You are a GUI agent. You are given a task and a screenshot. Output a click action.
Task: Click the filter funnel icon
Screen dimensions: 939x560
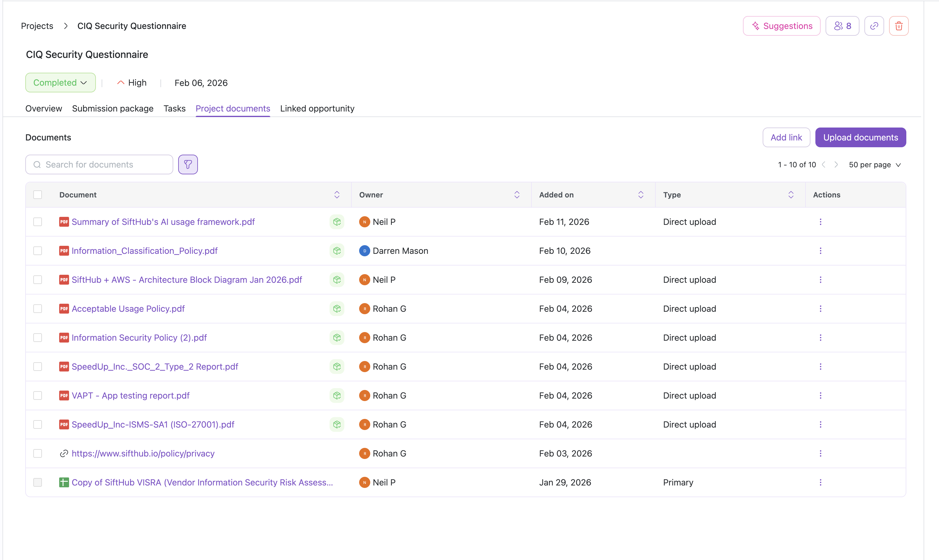click(188, 164)
